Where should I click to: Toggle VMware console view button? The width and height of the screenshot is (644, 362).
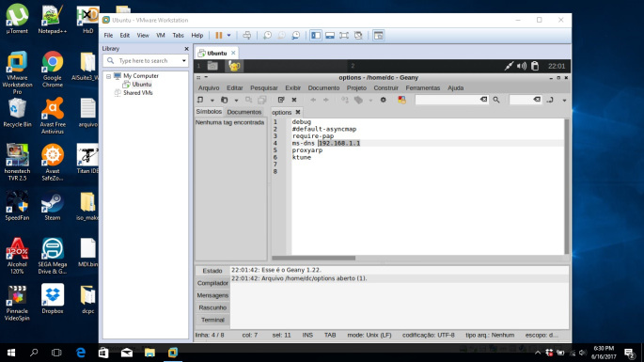click(x=378, y=36)
